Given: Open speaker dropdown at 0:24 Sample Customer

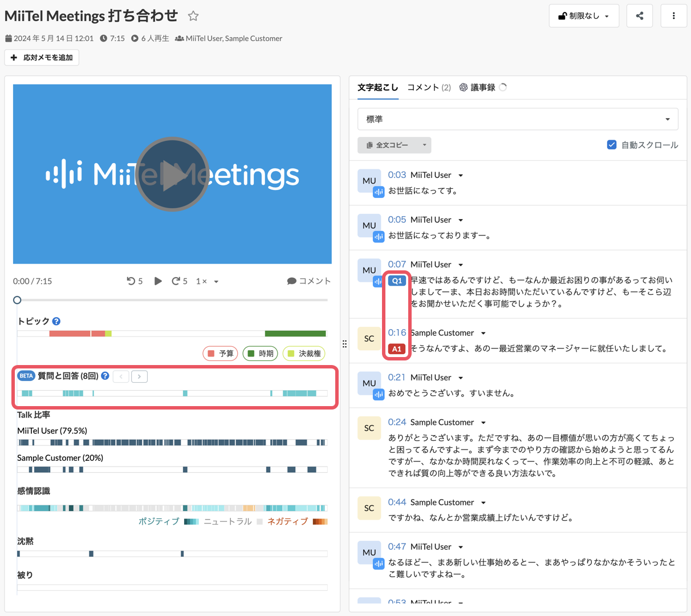Looking at the screenshot, I should tap(483, 423).
